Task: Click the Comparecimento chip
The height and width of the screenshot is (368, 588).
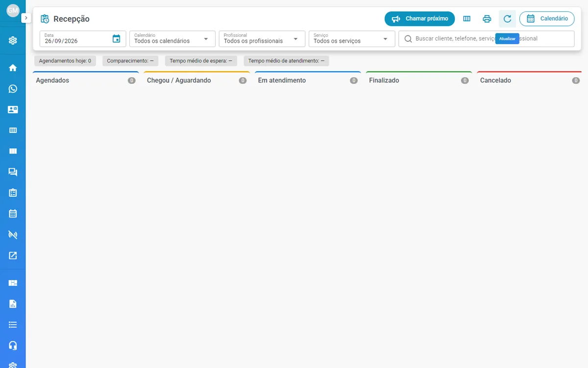Action: click(x=130, y=61)
